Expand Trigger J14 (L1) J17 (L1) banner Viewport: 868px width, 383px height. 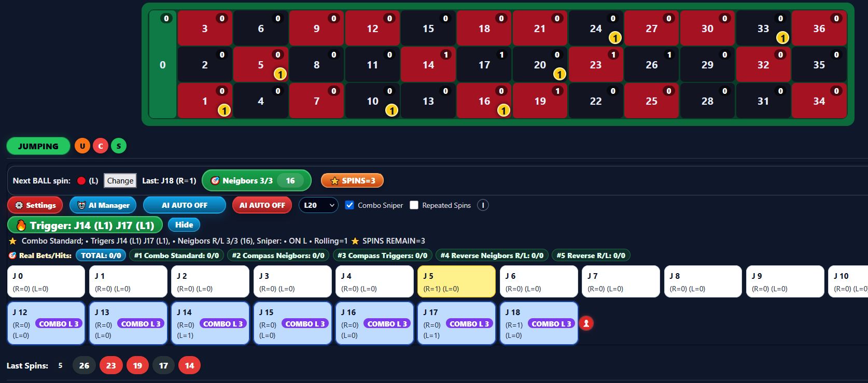tap(85, 225)
